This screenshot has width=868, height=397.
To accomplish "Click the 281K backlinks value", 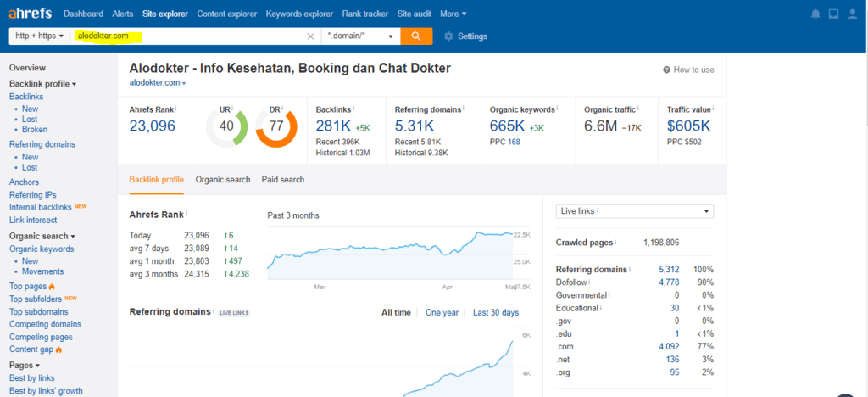I will pyautogui.click(x=333, y=126).
